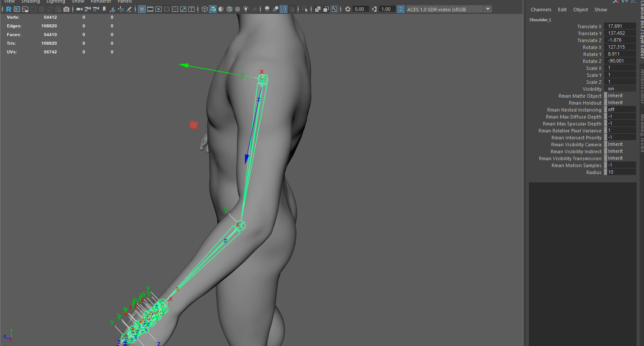Click Rotate X value field 127.315
The height and width of the screenshot is (346, 644).
(x=621, y=47)
